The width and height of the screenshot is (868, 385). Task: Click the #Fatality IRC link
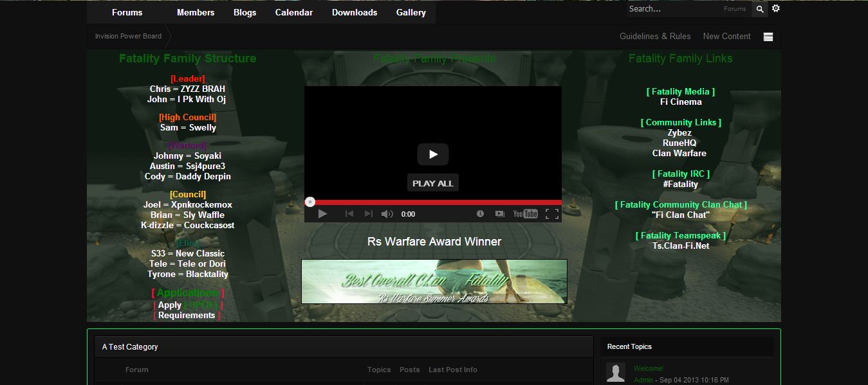(x=680, y=184)
